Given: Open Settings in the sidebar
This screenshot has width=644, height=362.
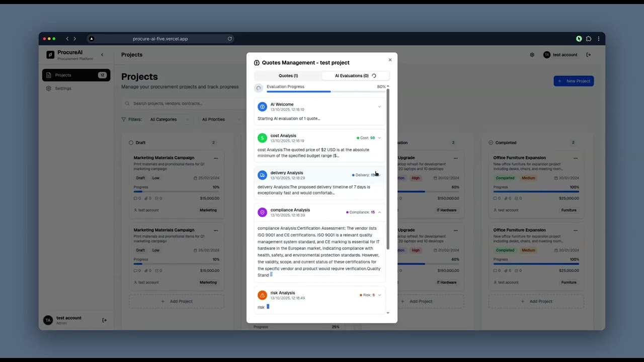Looking at the screenshot, I should point(76,88).
